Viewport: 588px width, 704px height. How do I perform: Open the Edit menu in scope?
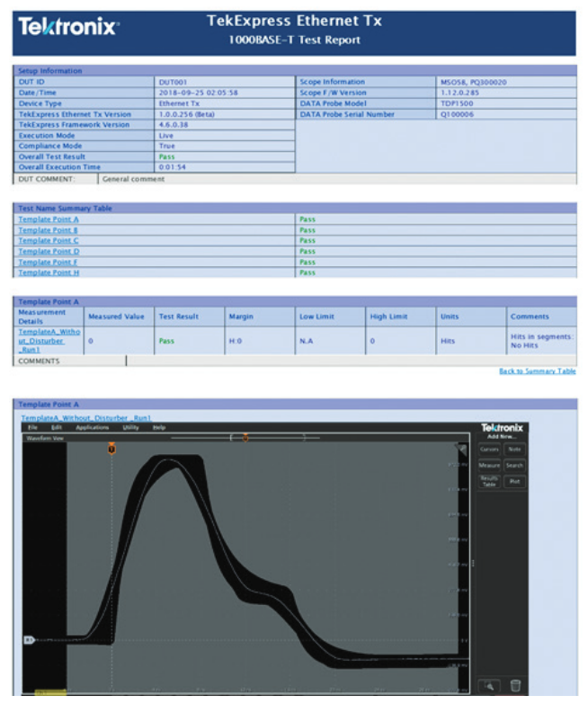coord(57,427)
